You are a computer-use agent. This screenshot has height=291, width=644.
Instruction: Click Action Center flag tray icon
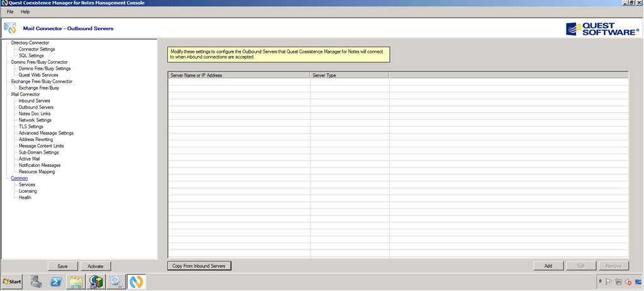pos(609,282)
